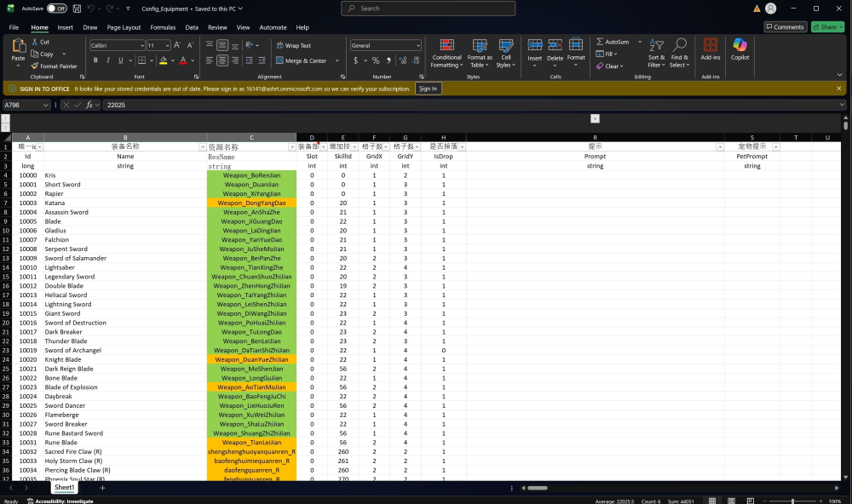Click the AutoSum sigma icon
Screen dimensions: 852x504
(599, 42)
